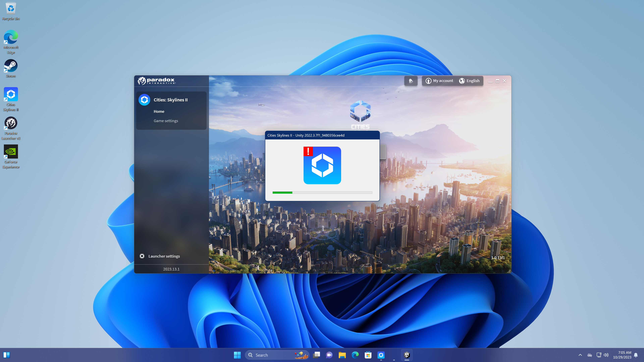
Task: Click the Cities logo on launcher banner
Action: pos(360,115)
